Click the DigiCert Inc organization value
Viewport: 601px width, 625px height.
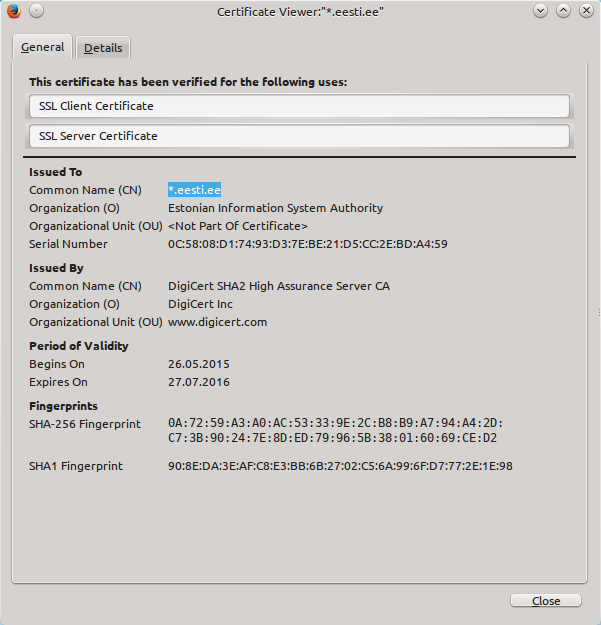(200, 304)
